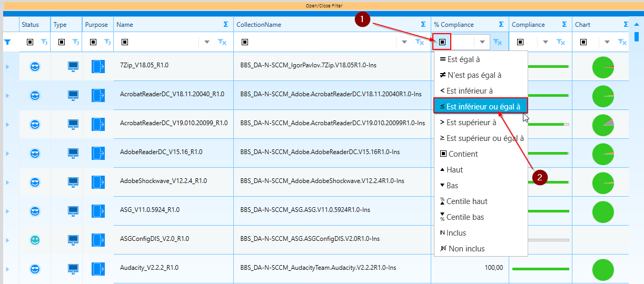The height and width of the screenshot is (284, 644).
Task: Click the smiley status icon for ASGConfigDIS_V2.0_R1.0
Action: 35,240
